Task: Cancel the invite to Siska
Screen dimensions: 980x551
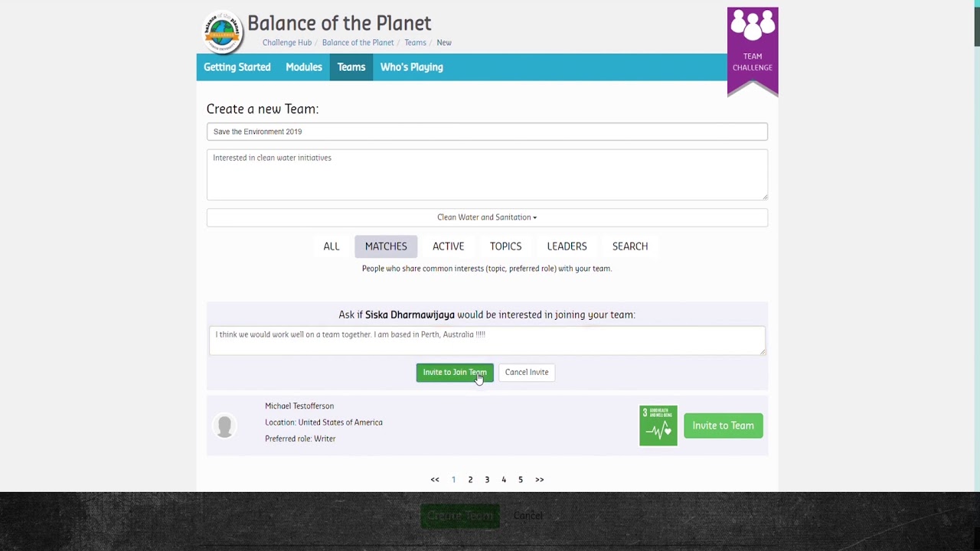Action: (x=527, y=372)
